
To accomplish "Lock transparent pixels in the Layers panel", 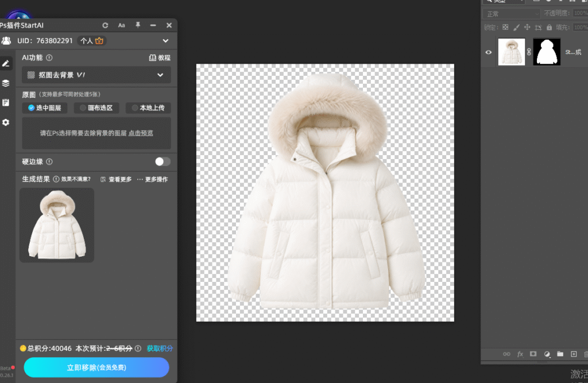I will [x=505, y=27].
